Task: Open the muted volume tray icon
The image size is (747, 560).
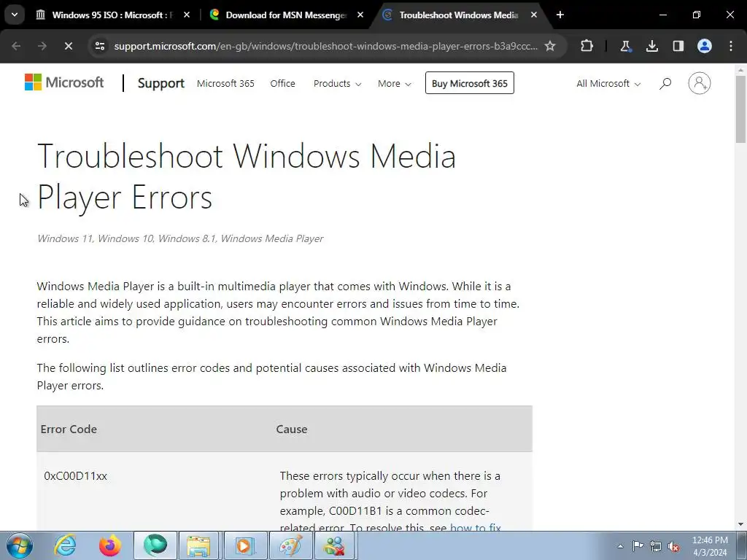Action: point(673,546)
